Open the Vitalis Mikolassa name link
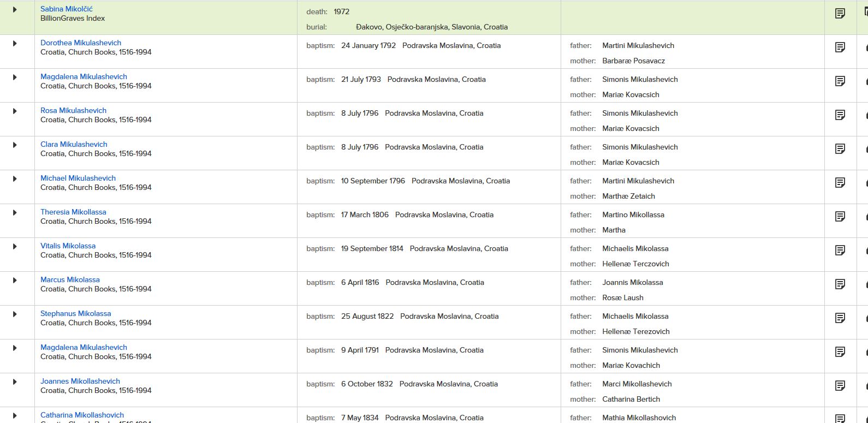 [68, 246]
